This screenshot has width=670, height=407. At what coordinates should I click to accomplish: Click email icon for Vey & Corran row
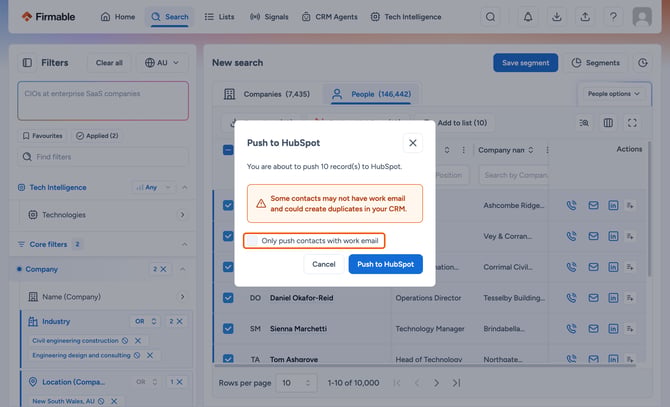pyautogui.click(x=593, y=236)
